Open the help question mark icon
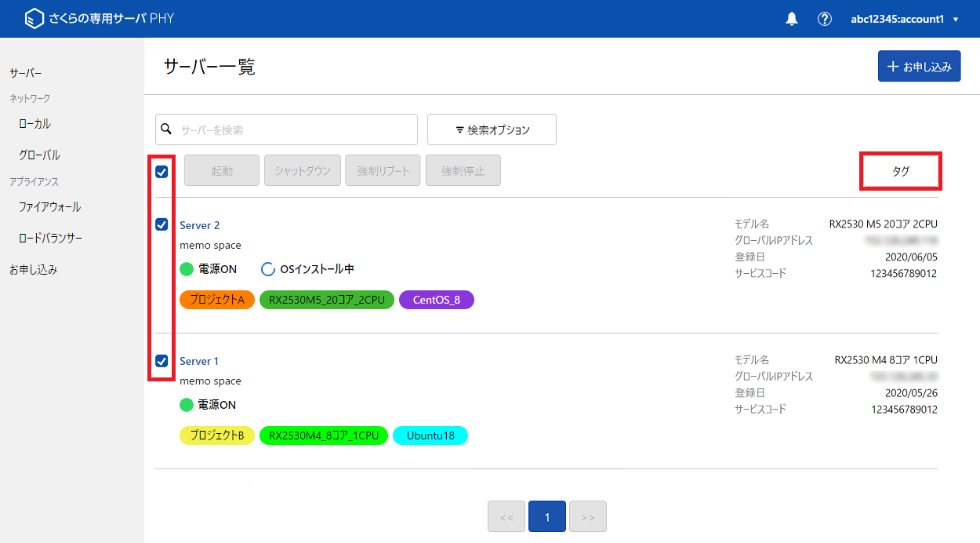Image resolution: width=980 pixels, height=543 pixels. 824,19
